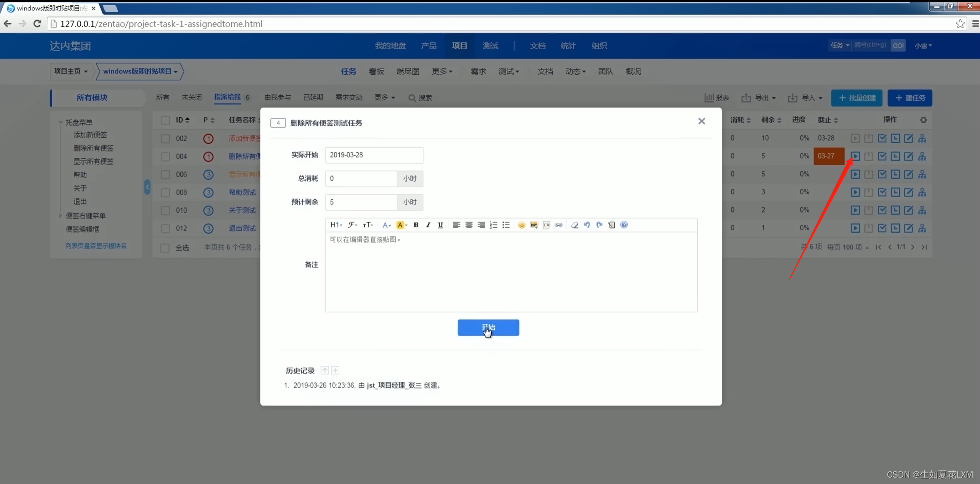The height and width of the screenshot is (484, 980).
Task: Open the 项目主页 dropdown
Action: pyautogui.click(x=71, y=71)
